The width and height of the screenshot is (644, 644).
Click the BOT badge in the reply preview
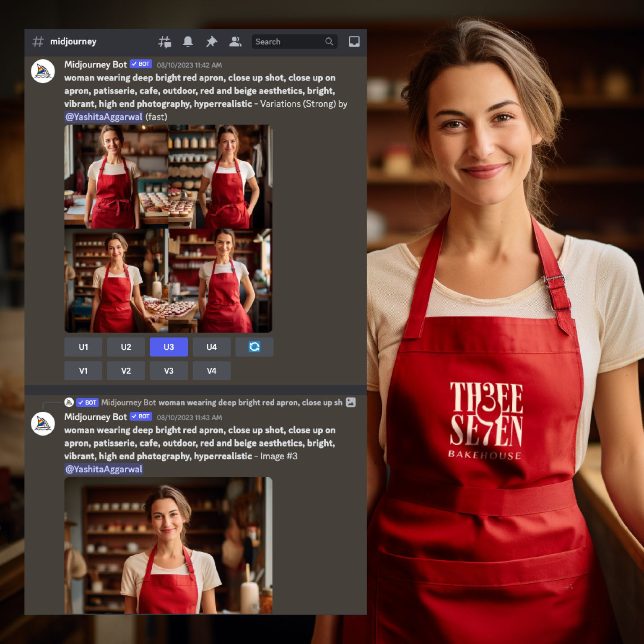87,402
